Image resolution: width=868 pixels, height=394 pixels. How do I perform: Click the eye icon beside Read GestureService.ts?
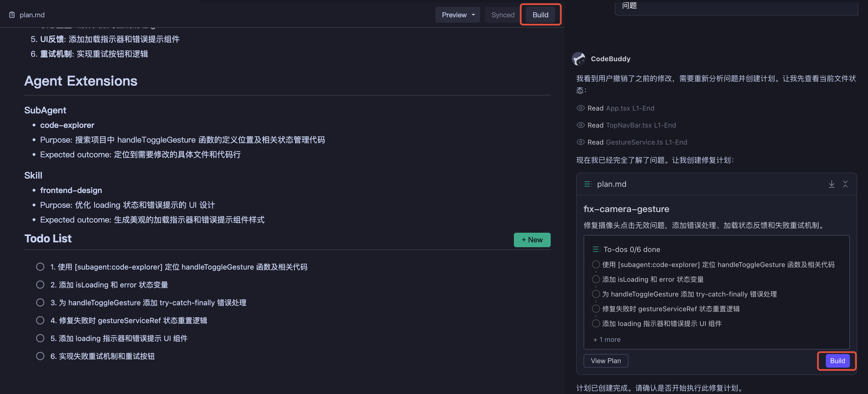point(580,142)
